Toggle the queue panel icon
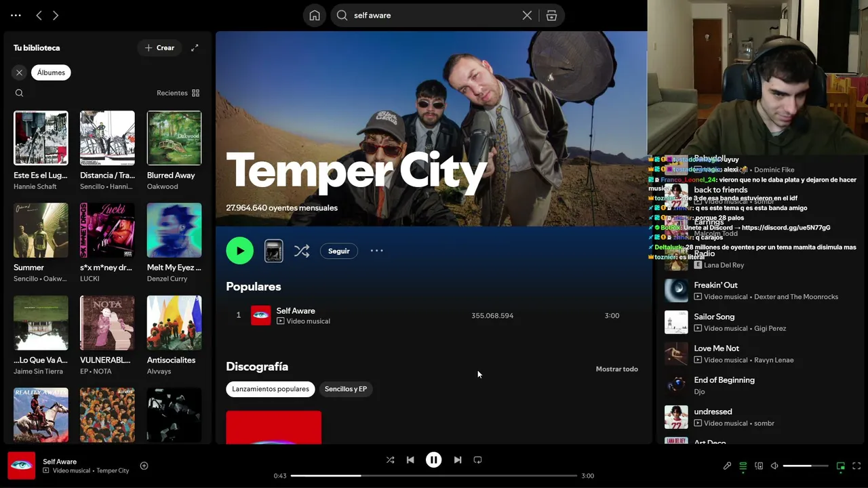The image size is (868, 488). (743, 466)
